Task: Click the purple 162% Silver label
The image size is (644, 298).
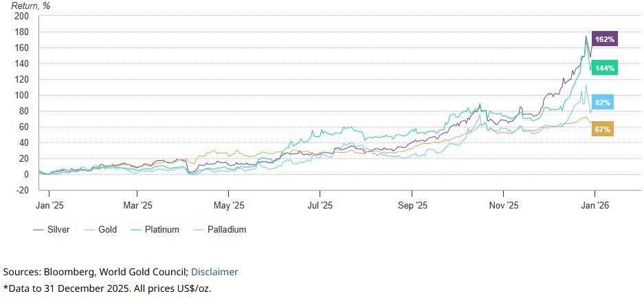Action: pyautogui.click(x=605, y=39)
